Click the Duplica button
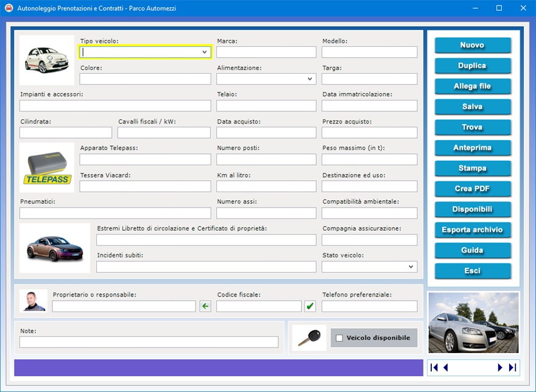The width and height of the screenshot is (536, 392). [x=473, y=66]
